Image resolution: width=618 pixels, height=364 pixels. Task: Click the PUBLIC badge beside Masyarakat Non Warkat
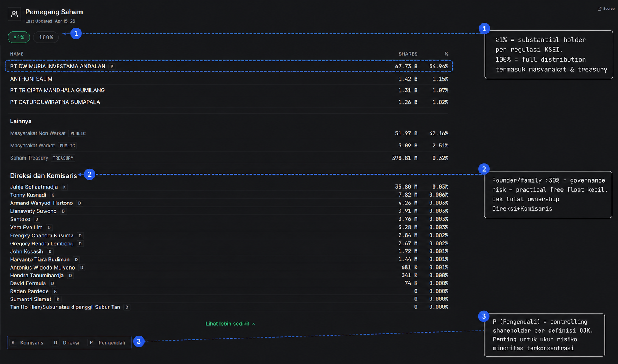coord(78,133)
